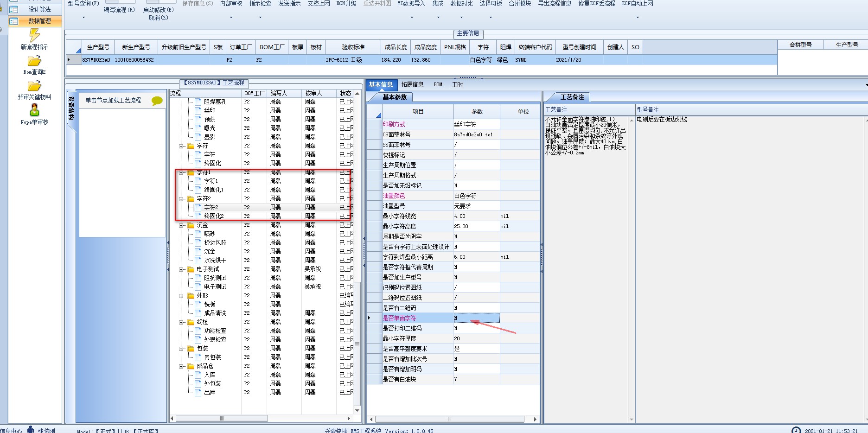Click the clock icon in status bar
The width and height of the screenshot is (868, 433).
point(796,430)
